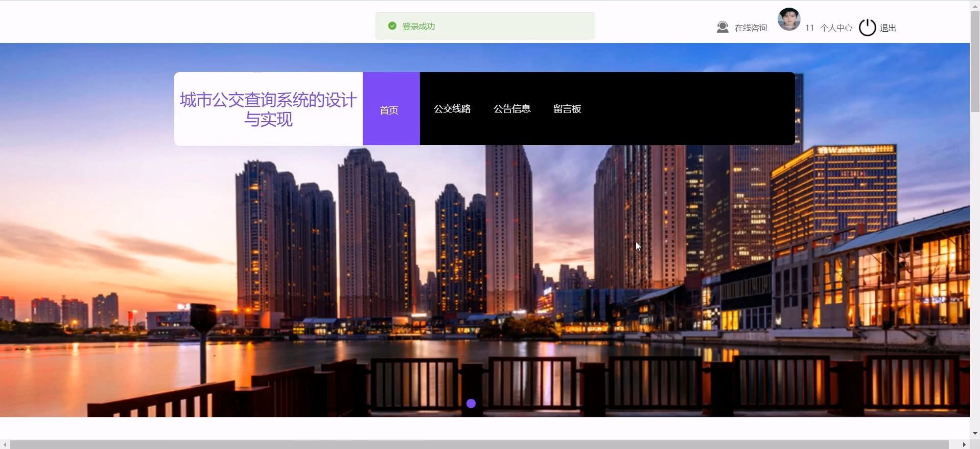Click the horizontal scrollbar right arrow
The image size is (980, 449).
tap(965, 444)
